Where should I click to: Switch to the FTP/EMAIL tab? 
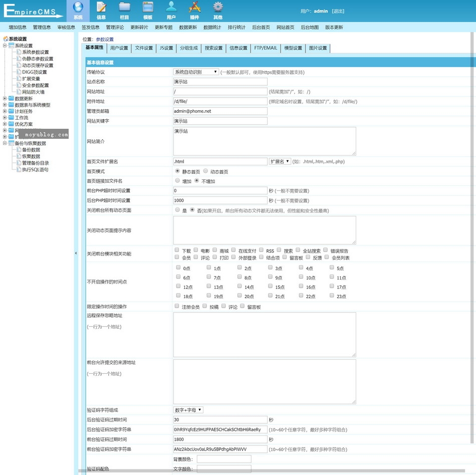(265, 48)
